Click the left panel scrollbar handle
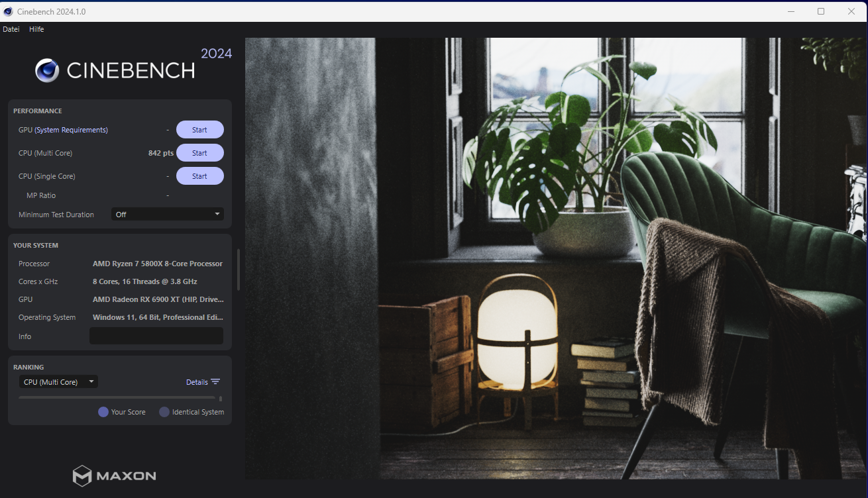 239,270
